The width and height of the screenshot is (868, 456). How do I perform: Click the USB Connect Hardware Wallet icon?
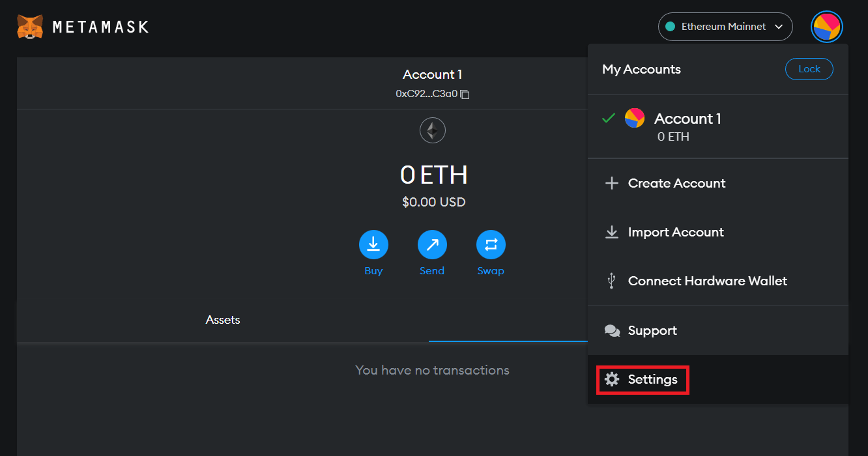pyautogui.click(x=611, y=281)
